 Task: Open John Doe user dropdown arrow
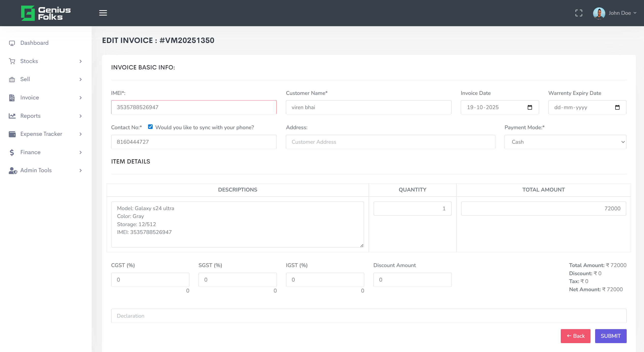click(x=635, y=13)
